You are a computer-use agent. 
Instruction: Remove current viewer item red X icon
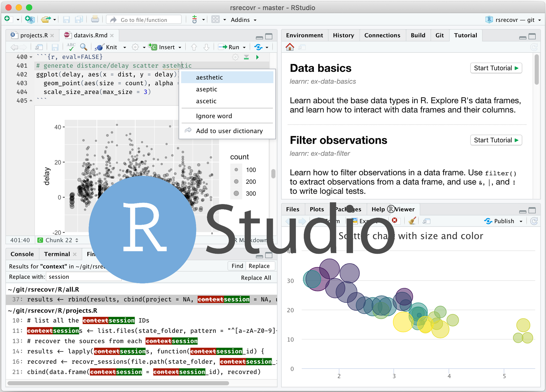click(395, 220)
